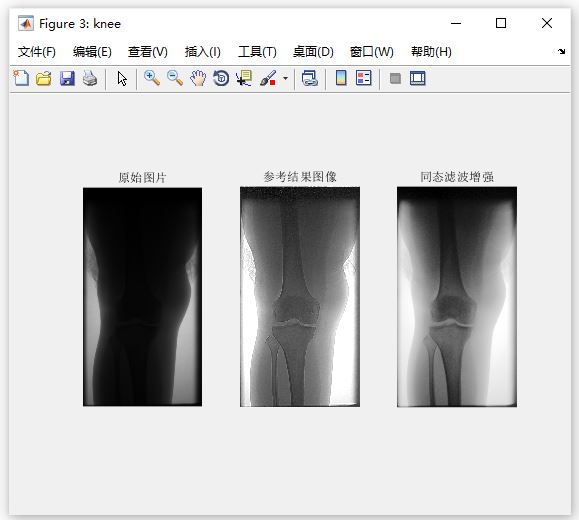Insert Legend using toolbar icon

(x=364, y=78)
